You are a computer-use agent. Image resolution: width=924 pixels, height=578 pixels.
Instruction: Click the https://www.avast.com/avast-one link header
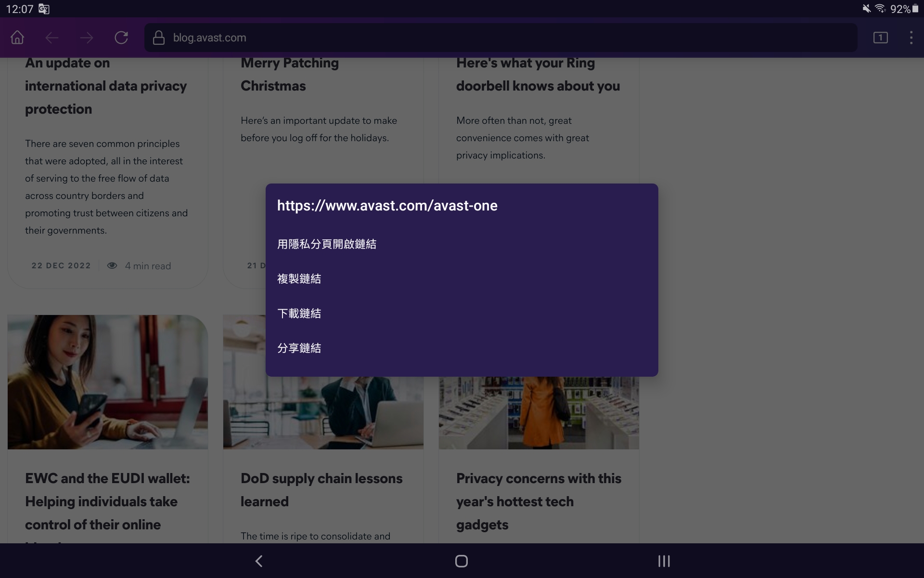387,206
